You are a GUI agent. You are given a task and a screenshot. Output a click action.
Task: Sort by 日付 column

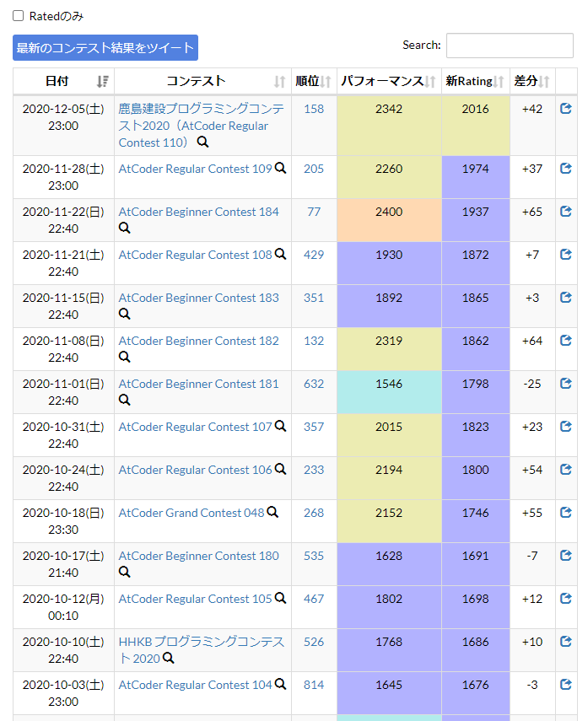coord(63,82)
